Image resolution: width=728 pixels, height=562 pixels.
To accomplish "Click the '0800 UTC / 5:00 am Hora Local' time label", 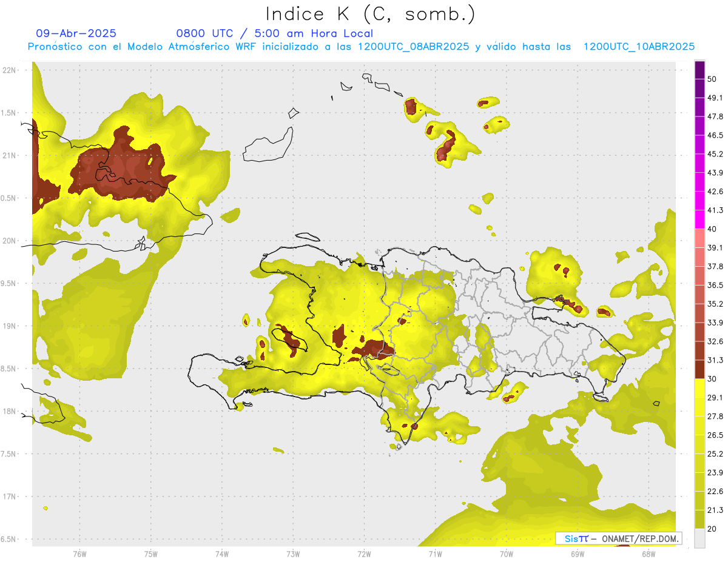I will coord(275,33).
